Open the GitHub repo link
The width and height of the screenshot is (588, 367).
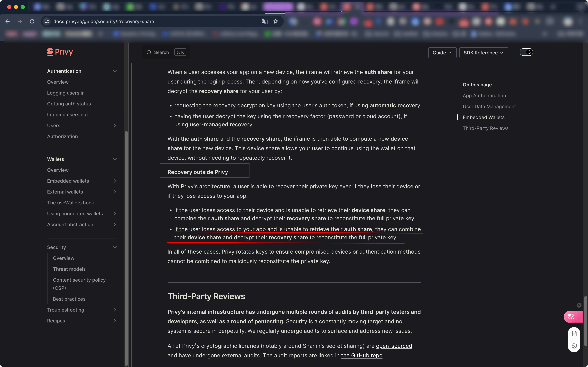click(362, 355)
